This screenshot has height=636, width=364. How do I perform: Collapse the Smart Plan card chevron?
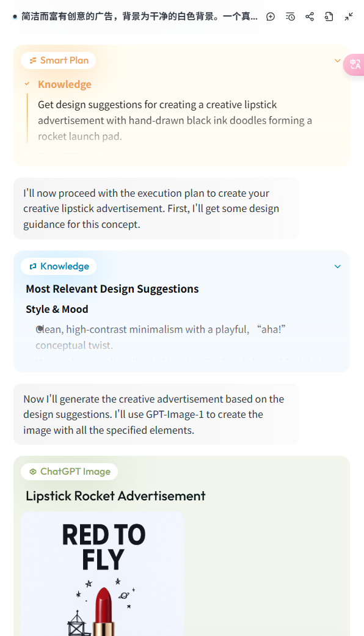(337, 60)
